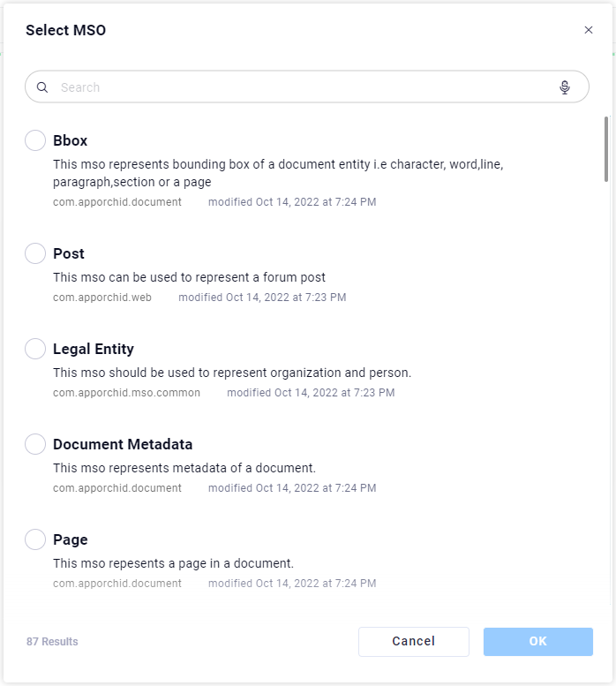Click the com.apporchid.mso.common namespace label
This screenshot has height=686, width=616.
click(126, 393)
